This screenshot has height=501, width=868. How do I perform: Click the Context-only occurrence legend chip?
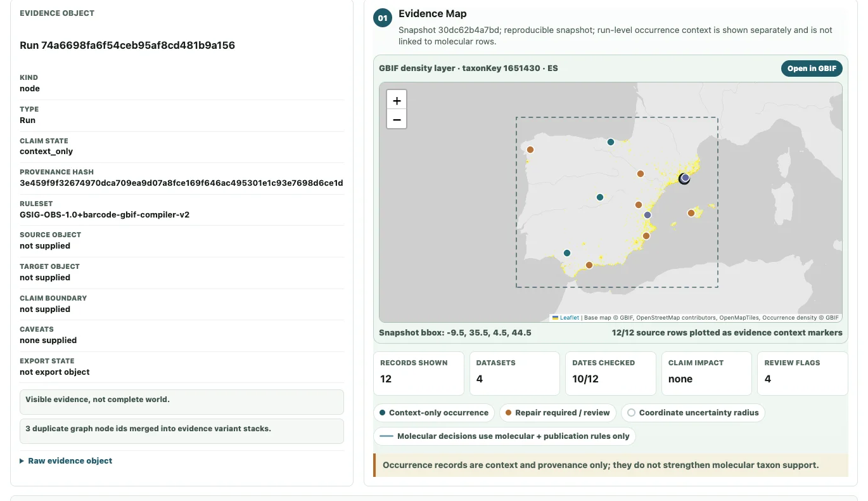[x=434, y=413]
